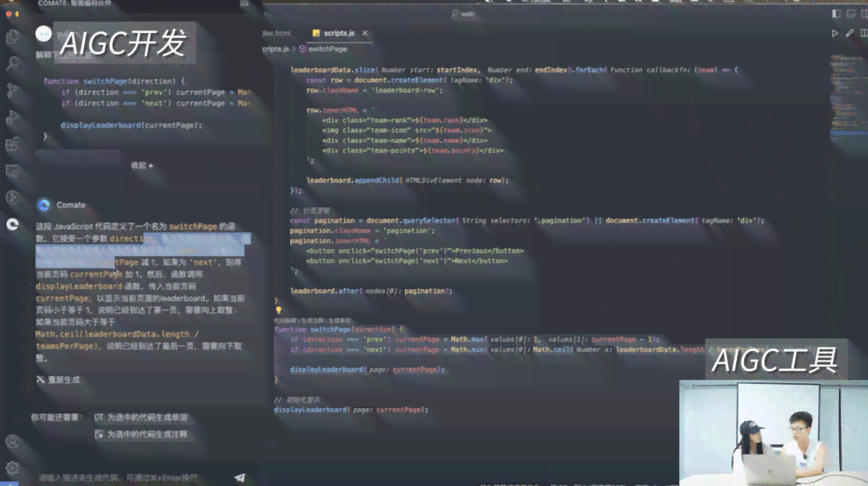Select the scripts.js editor tab

[x=339, y=33]
